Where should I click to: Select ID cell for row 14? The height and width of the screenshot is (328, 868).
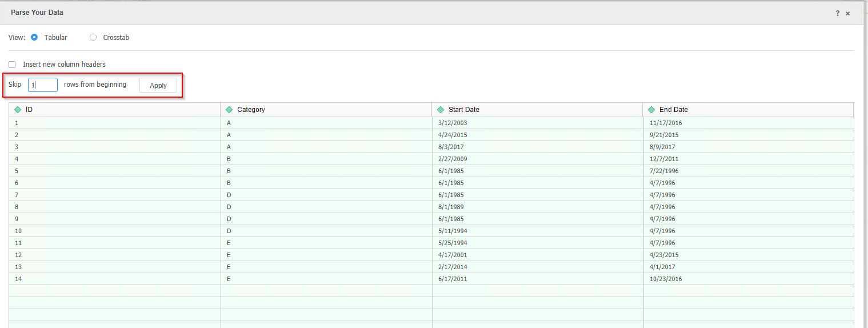tap(18, 279)
